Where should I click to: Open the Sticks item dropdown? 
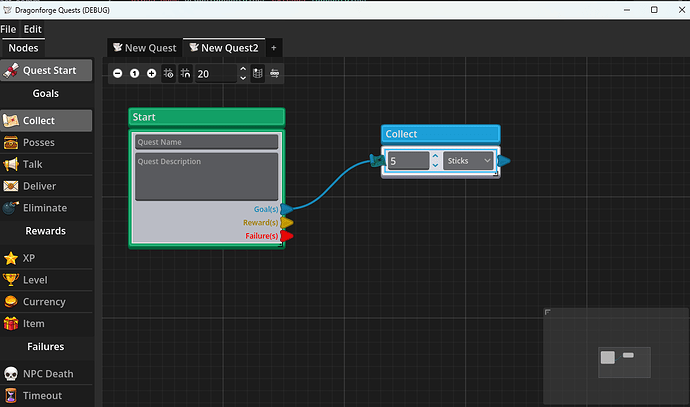click(x=469, y=161)
